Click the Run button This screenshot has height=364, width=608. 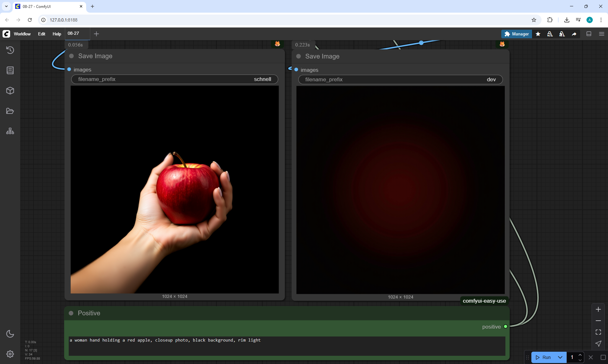[x=543, y=357]
